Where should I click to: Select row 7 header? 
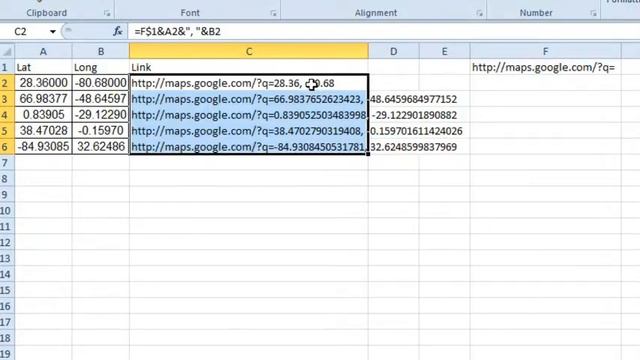[x=7, y=163]
